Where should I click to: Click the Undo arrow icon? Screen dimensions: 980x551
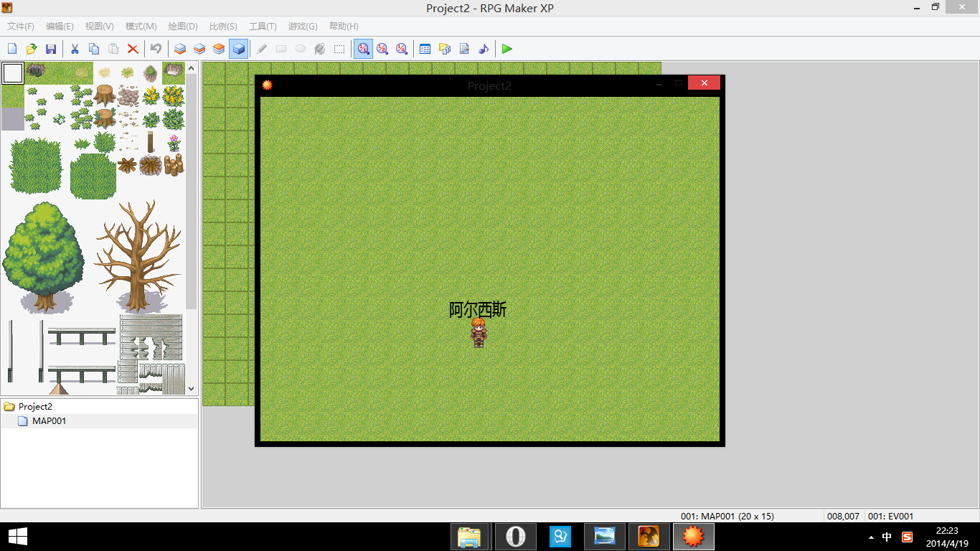click(x=156, y=49)
